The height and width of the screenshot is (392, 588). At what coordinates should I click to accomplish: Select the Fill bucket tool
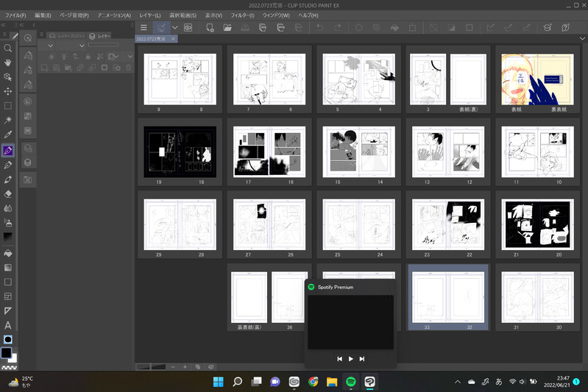[7, 252]
